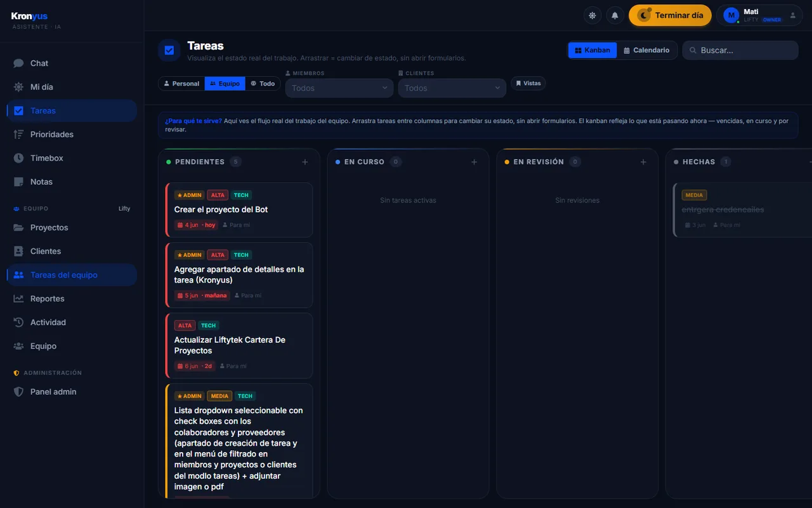812x508 pixels.
Task: Click the EN REVISIÓN column header
Action: click(539, 162)
